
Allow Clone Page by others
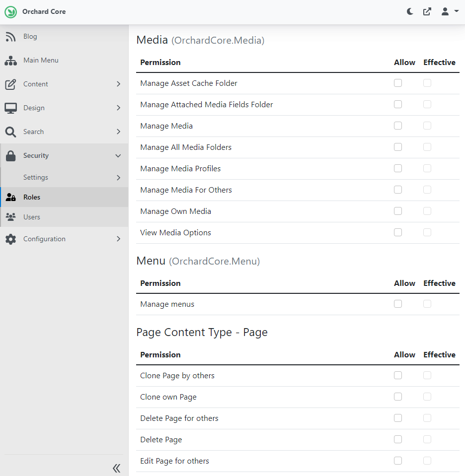(x=398, y=375)
